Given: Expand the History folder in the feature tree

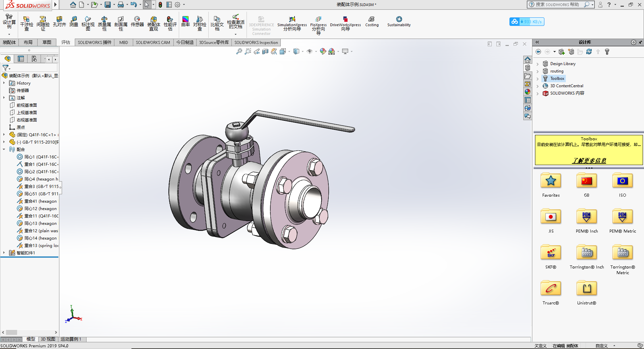Looking at the screenshot, I should [x=4, y=83].
